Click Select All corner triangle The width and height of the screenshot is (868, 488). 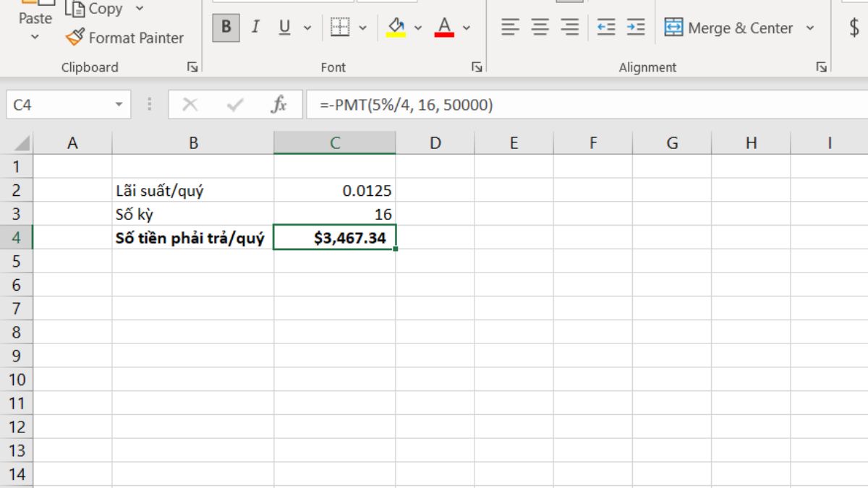[22, 142]
